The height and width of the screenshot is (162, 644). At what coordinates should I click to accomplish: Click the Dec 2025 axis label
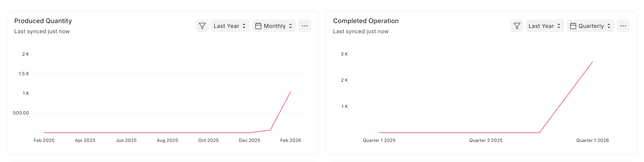coord(249,140)
